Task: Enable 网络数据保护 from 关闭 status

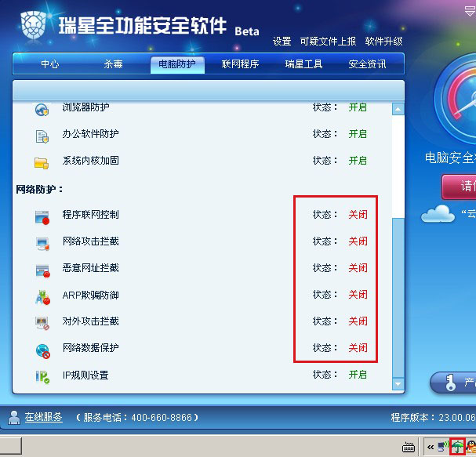Action: coord(358,348)
